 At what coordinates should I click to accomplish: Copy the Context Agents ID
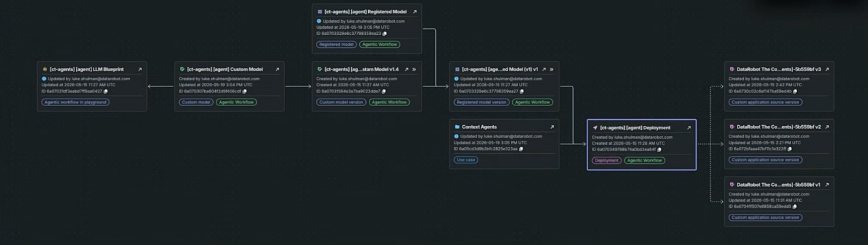point(521,149)
